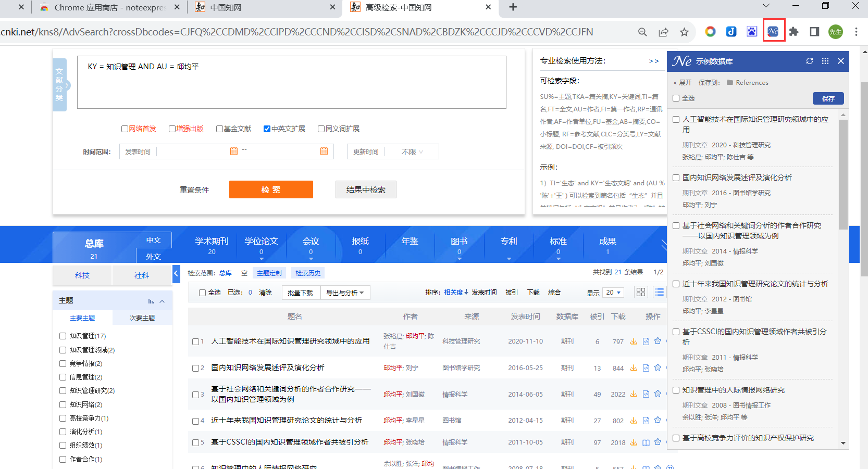Favorite the article dated 2012-04-15
868x469 pixels.
point(658,421)
